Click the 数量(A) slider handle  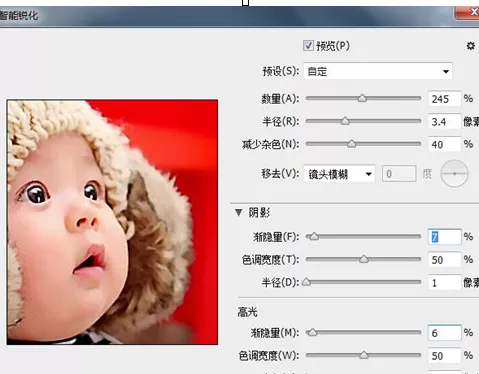pos(362,98)
